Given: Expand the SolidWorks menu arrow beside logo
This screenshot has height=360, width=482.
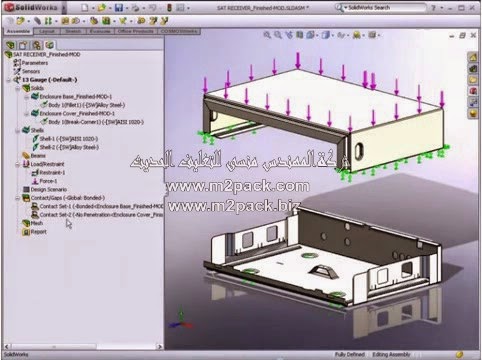Looking at the screenshot, I should pos(64,7).
